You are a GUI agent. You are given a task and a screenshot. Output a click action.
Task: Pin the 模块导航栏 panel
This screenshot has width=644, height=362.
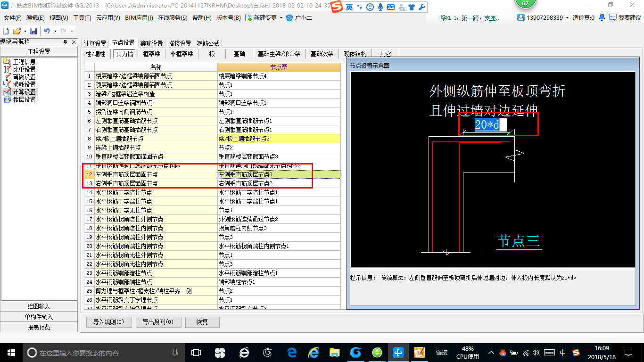[66, 42]
